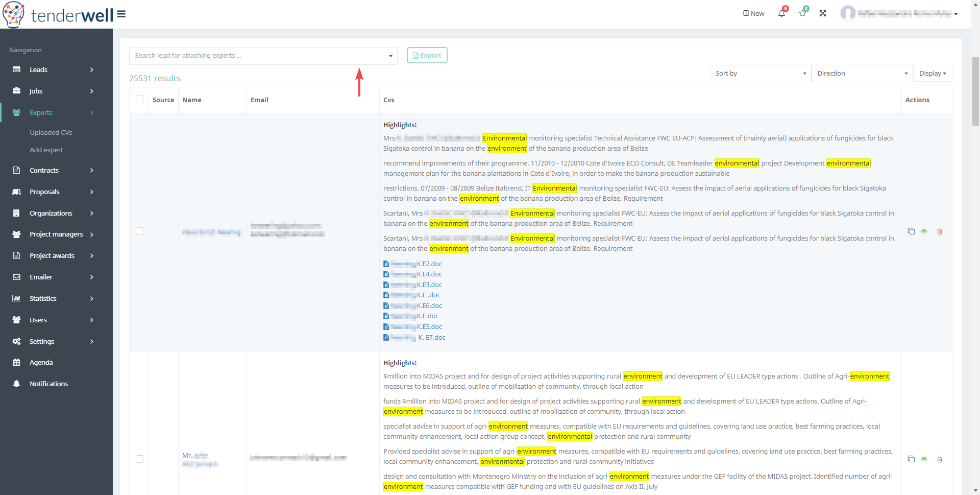View first expert details with eye icon
980x495 pixels.
click(924, 232)
